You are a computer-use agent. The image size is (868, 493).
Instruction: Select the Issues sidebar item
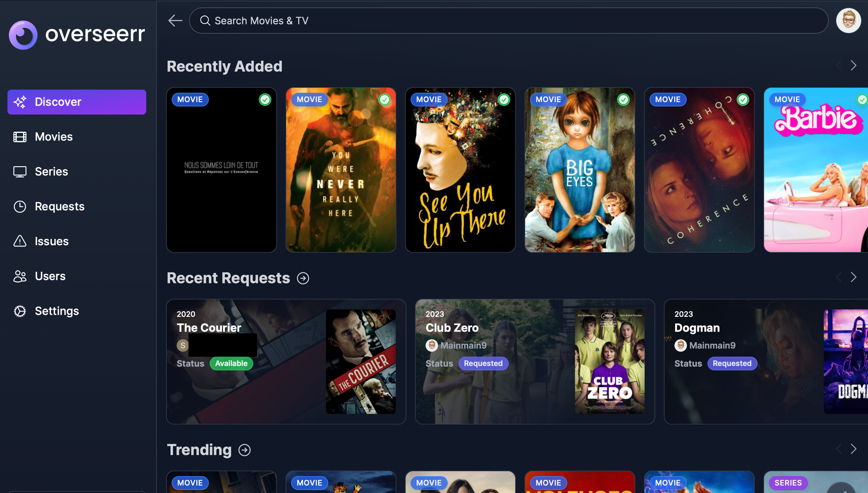click(52, 241)
